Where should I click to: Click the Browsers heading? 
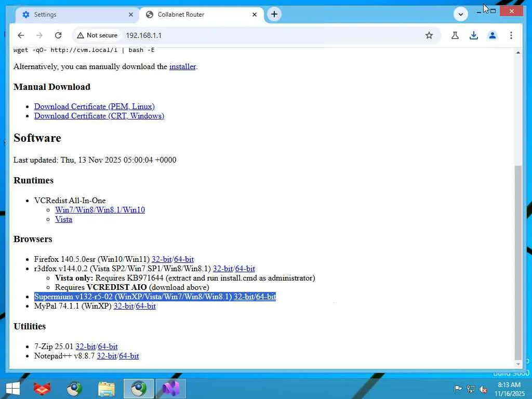(33, 239)
